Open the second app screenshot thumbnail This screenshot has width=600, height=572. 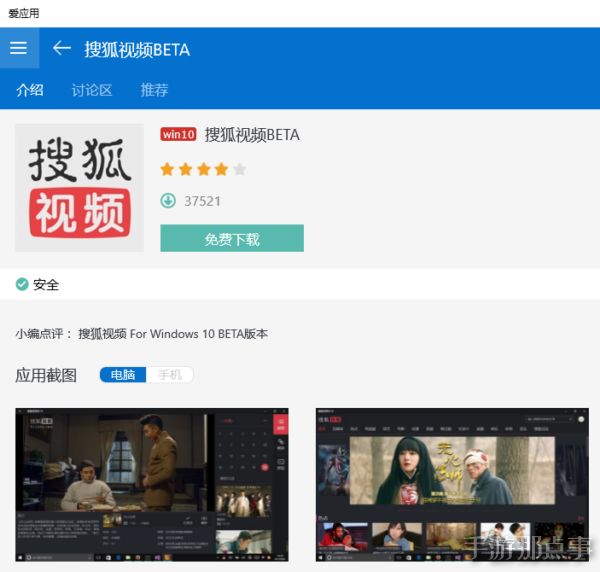[x=452, y=484]
